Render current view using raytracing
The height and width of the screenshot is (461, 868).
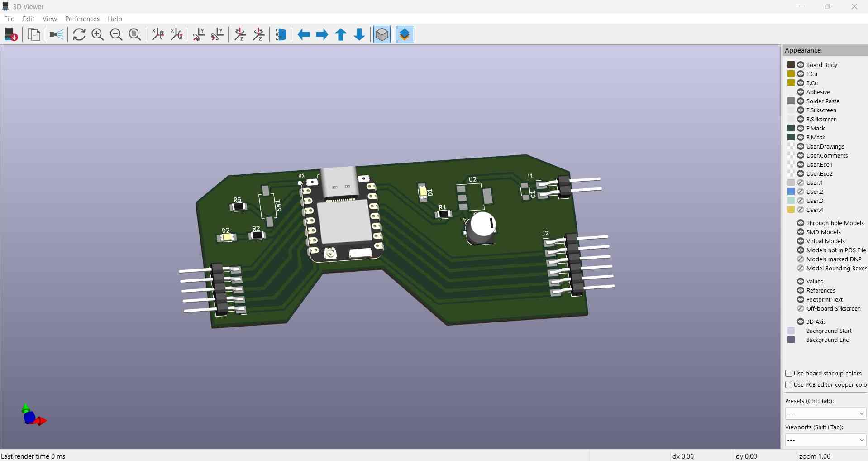pos(57,34)
